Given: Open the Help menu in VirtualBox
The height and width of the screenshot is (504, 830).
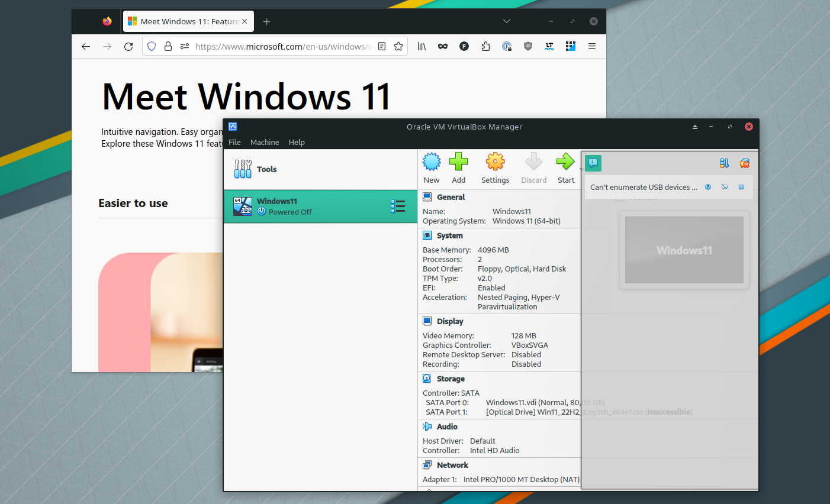Looking at the screenshot, I should pos(297,142).
